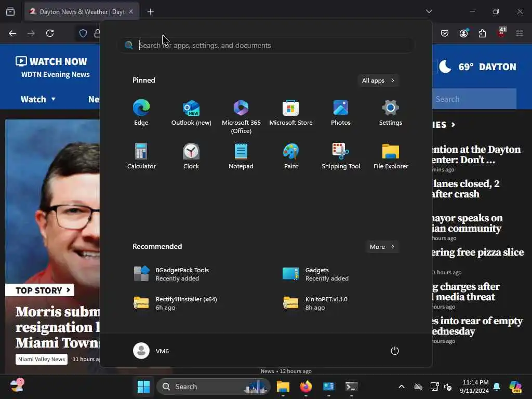Open the Firefox hamburger menu
The width and height of the screenshot is (532, 399).
click(520, 33)
